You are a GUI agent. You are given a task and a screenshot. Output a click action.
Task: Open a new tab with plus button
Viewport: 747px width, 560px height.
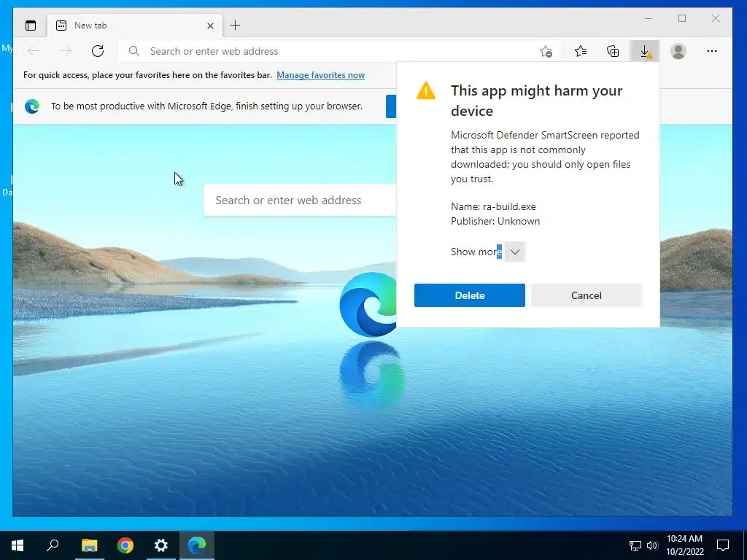(236, 26)
